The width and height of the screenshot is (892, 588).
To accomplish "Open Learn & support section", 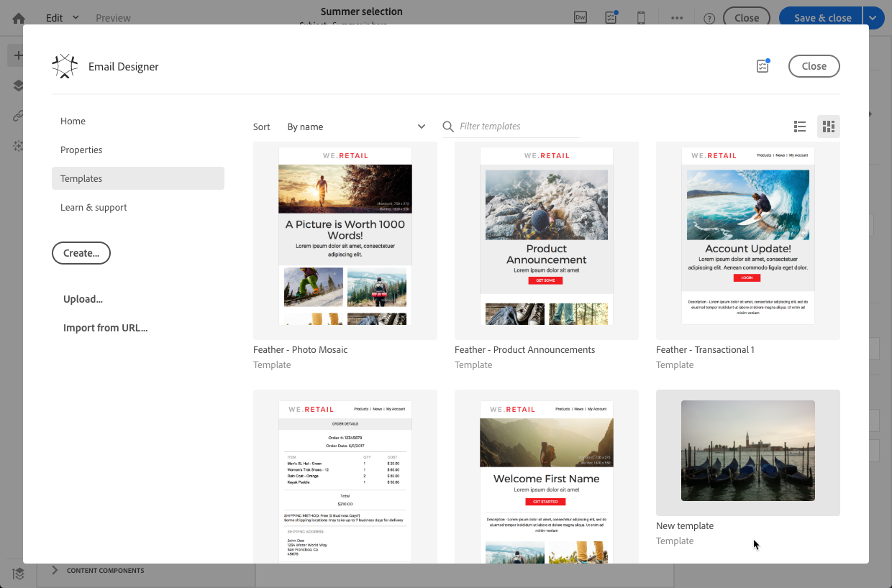I will pos(138,207).
